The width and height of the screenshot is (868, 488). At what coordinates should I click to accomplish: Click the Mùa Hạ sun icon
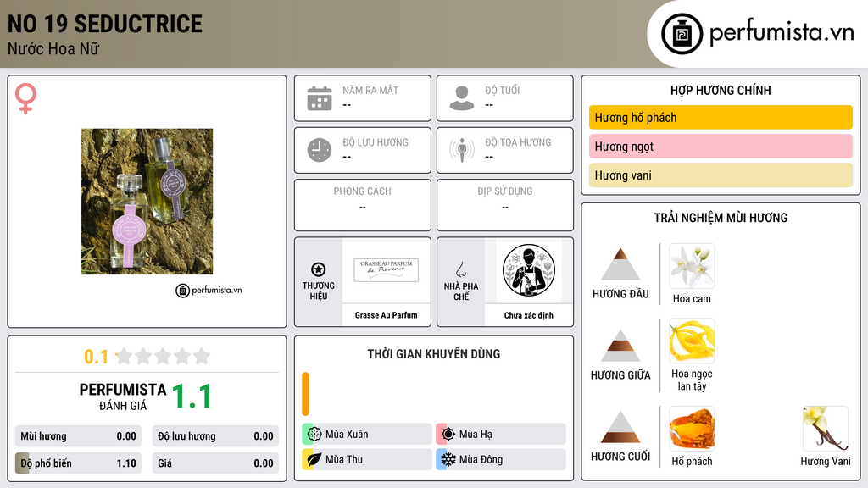(448, 434)
